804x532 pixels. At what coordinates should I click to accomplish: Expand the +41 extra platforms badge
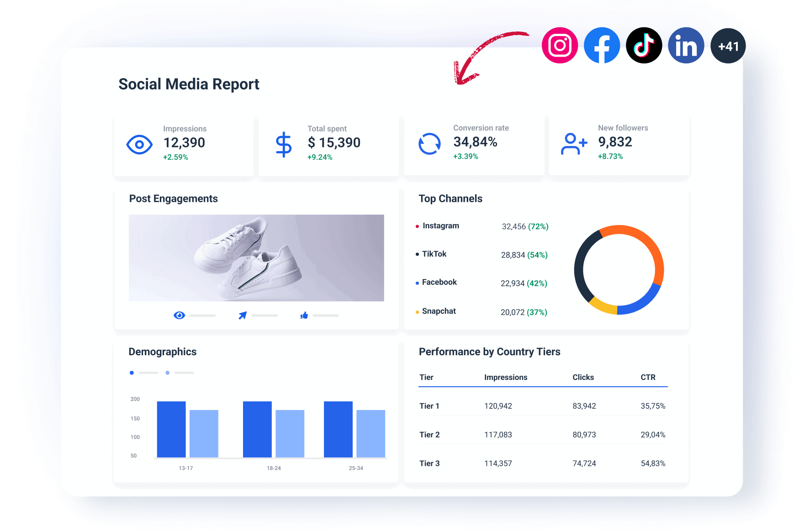click(728, 45)
